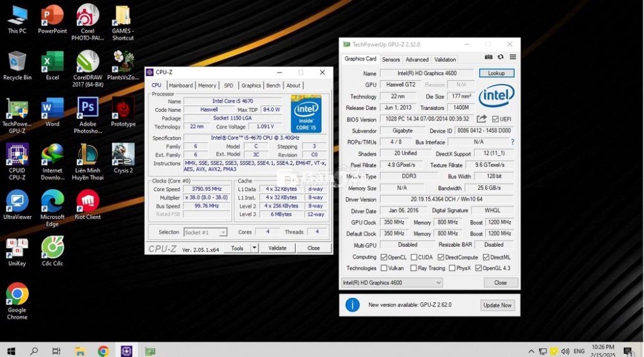This screenshot has height=357, width=644.
Task: Expand the Tools dropdown arrow in CPU-Z
Action: (x=254, y=248)
